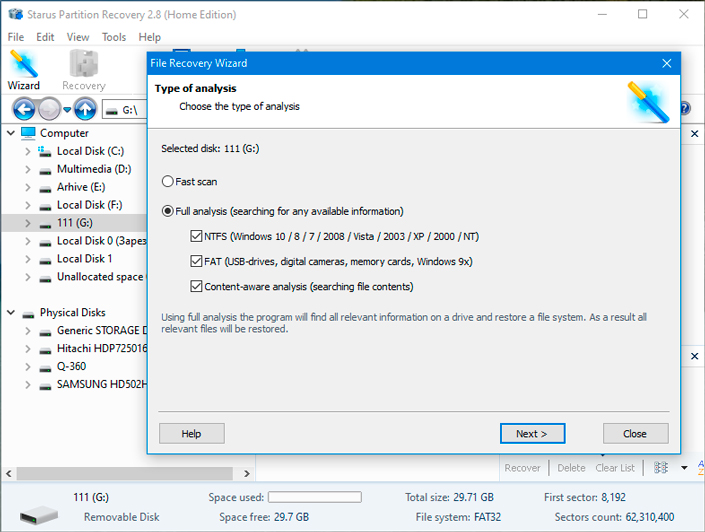Click the Computer icon in tree
Viewport: 705px width, 532px height.
[28, 133]
